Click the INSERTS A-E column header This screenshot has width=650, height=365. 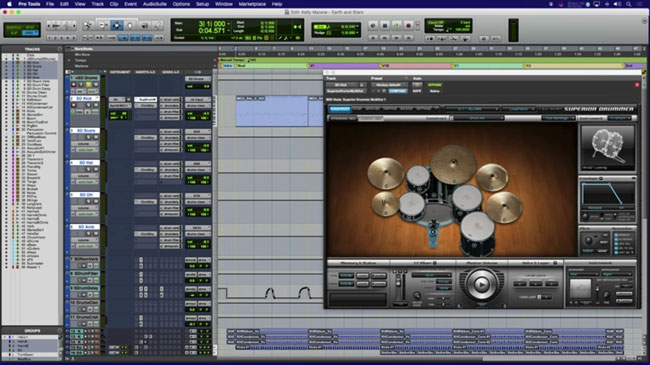click(x=145, y=72)
